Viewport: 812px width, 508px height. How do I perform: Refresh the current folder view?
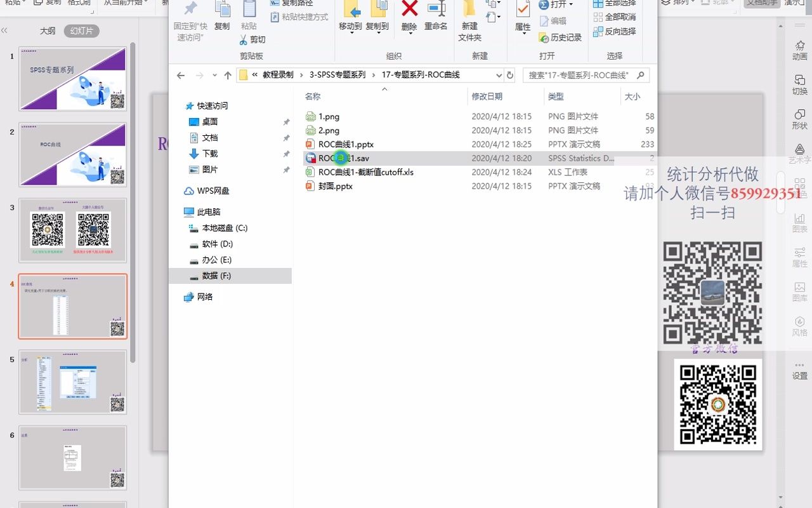click(509, 75)
